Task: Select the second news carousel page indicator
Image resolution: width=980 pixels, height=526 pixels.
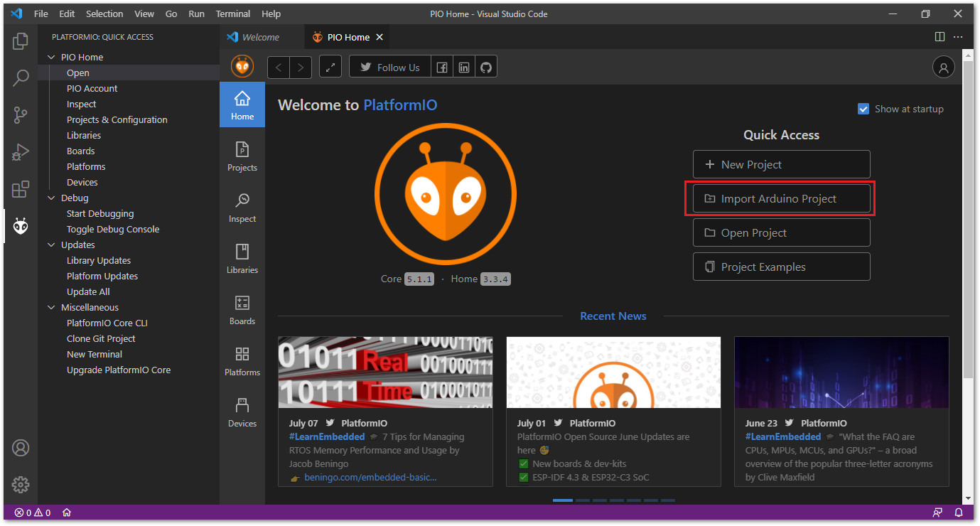Action: coord(583,500)
